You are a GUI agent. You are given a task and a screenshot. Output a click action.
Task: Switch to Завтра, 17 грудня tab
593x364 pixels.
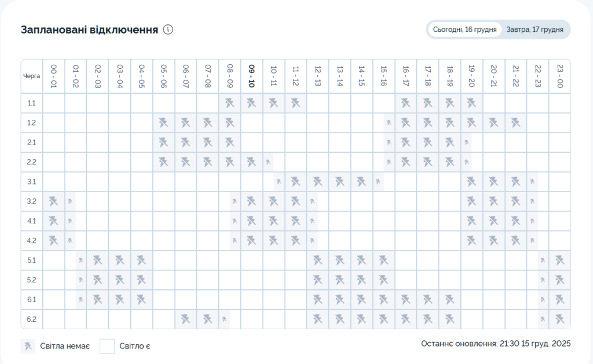[x=535, y=30]
